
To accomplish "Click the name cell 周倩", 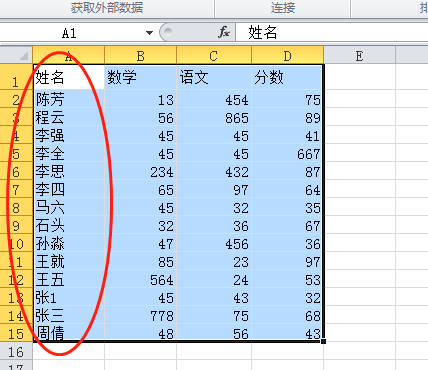I will click(x=69, y=332).
